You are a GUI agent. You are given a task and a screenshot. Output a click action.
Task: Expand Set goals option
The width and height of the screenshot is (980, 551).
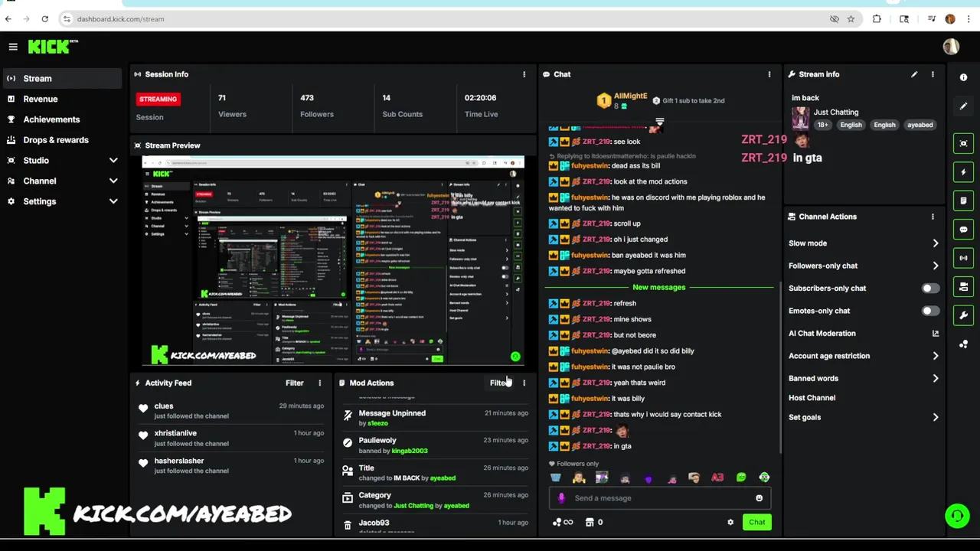point(863,417)
